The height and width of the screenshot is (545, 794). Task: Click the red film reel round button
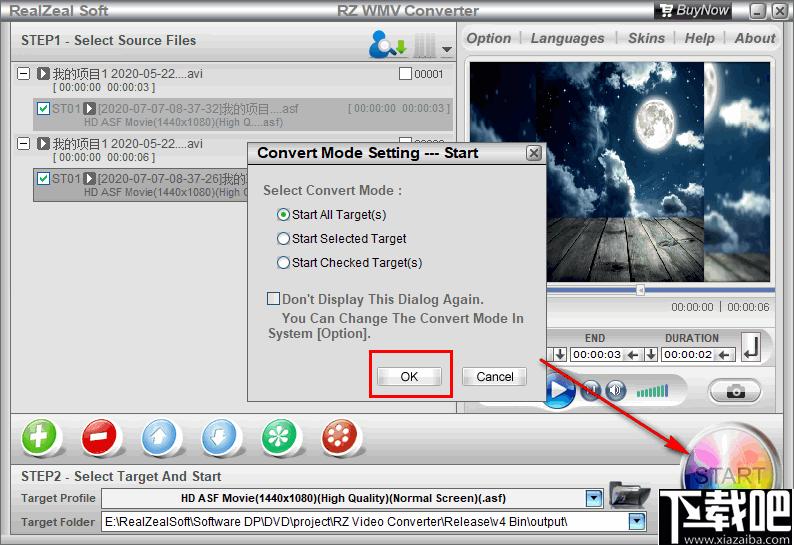(x=340, y=437)
